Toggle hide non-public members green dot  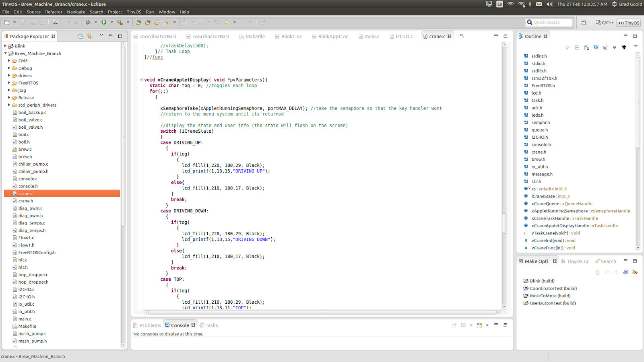tap(614, 47)
